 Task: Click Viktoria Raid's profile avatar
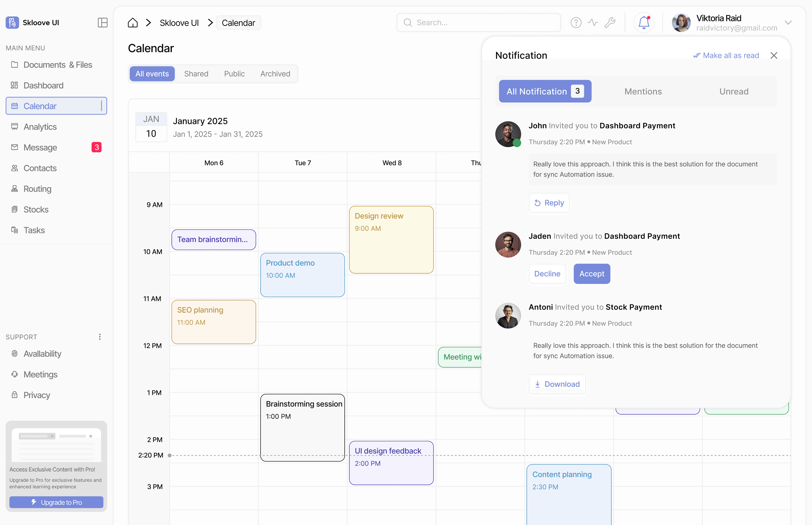(x=681, y=22)
